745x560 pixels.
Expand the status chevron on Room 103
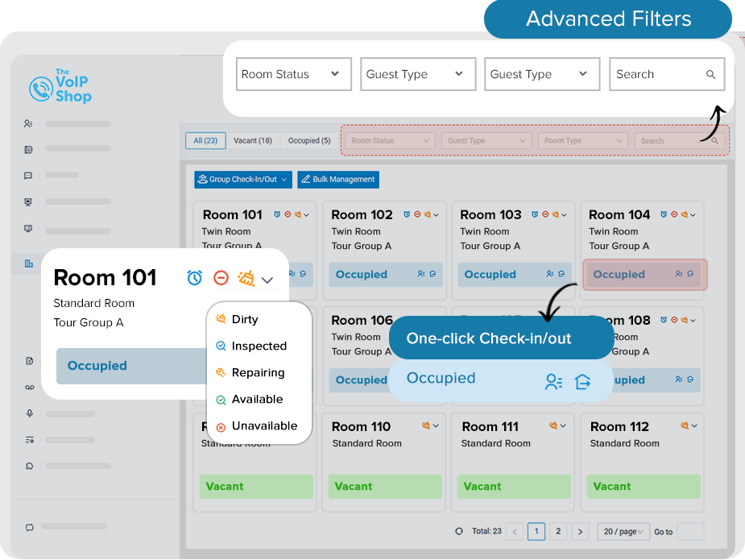click(x=564, y=215)
